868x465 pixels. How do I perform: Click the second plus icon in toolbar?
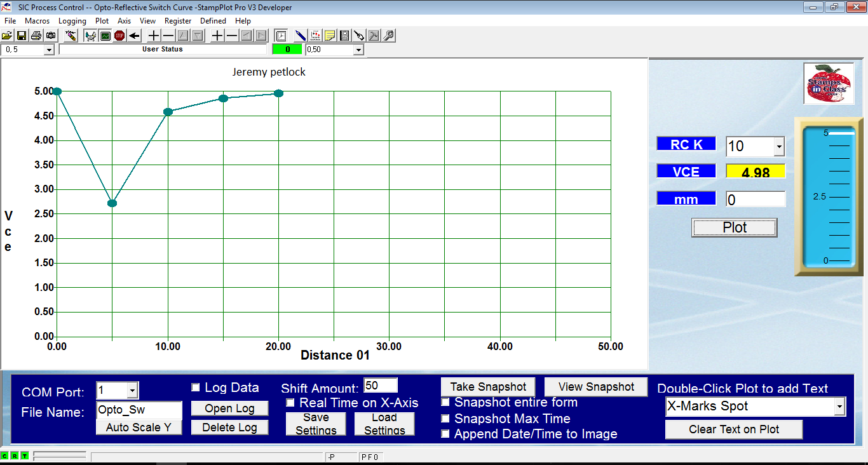[x=217, y=36]
